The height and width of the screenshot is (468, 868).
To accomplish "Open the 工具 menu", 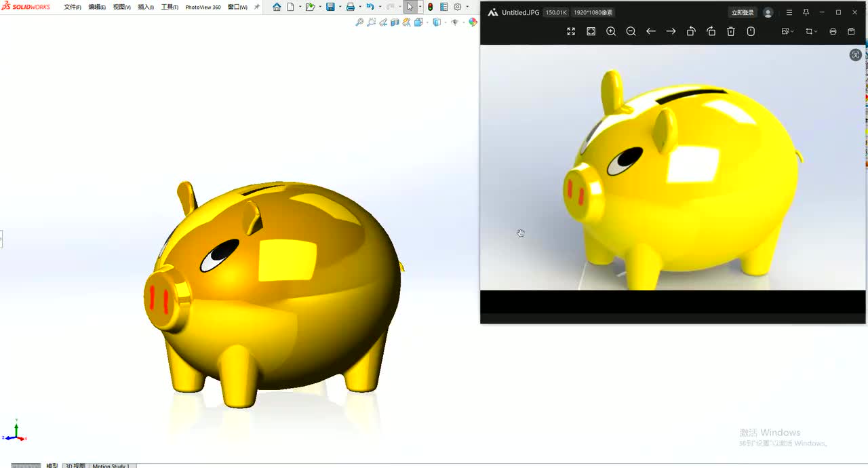I will (170, 7).
